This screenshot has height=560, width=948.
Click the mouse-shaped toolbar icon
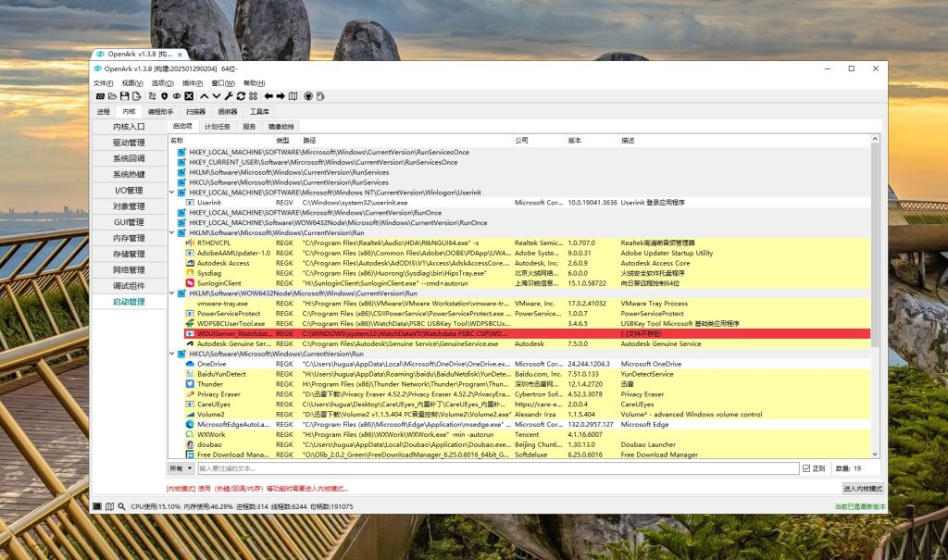[320, 96]
